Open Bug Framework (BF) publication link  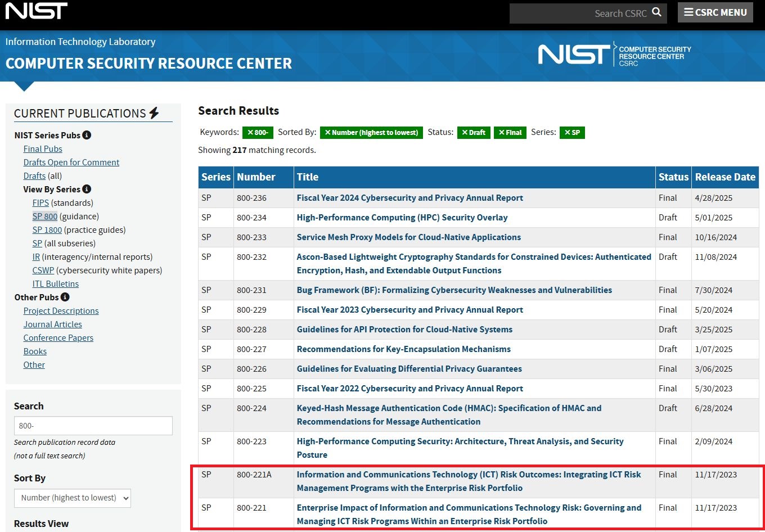(x=454, y=290)
